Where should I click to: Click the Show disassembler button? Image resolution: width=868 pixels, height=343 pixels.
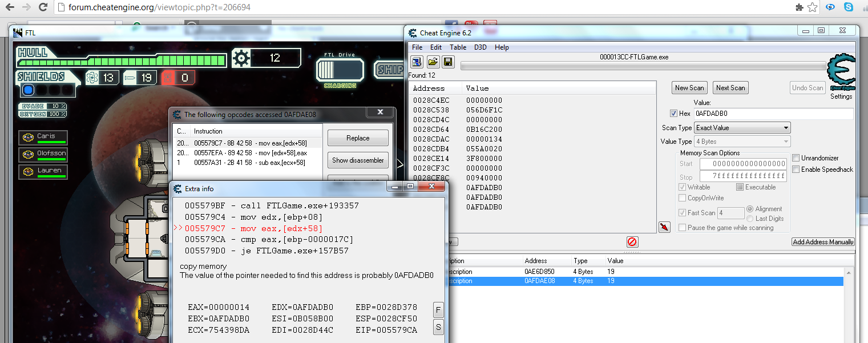click(358, 160)
